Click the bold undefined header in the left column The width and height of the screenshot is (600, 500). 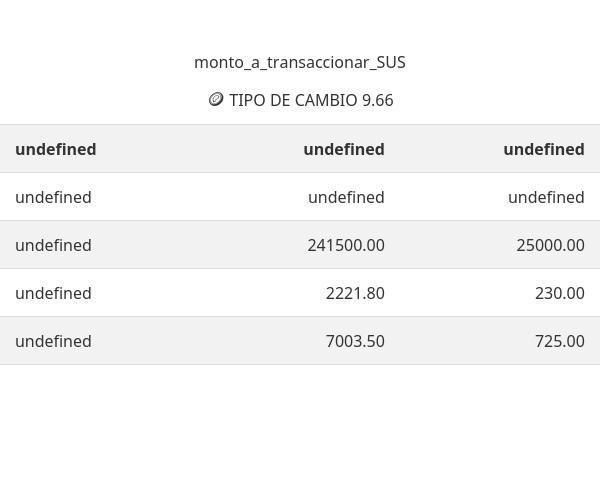click(56, 149)
